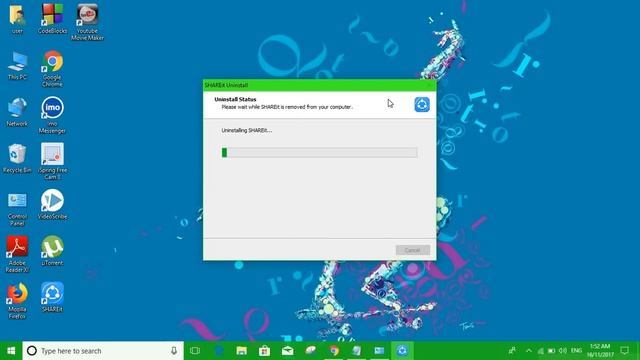Check battery status in the system tray

coord(551,351)
